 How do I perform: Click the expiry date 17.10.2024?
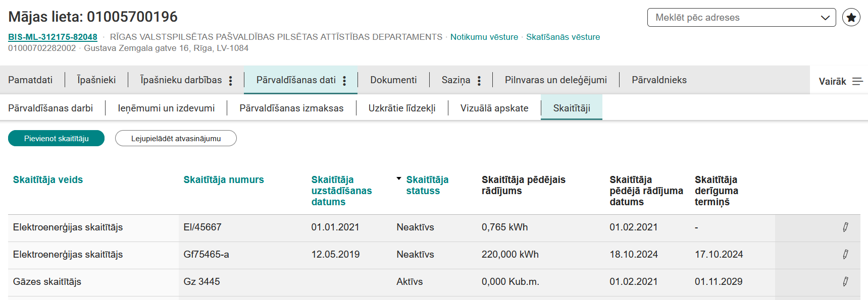pos(719,255)
